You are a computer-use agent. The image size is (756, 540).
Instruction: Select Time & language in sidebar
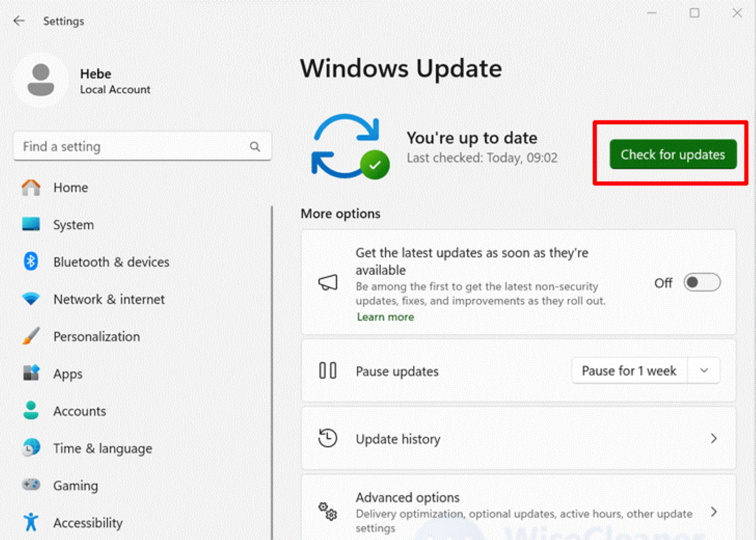coord(102,448)
